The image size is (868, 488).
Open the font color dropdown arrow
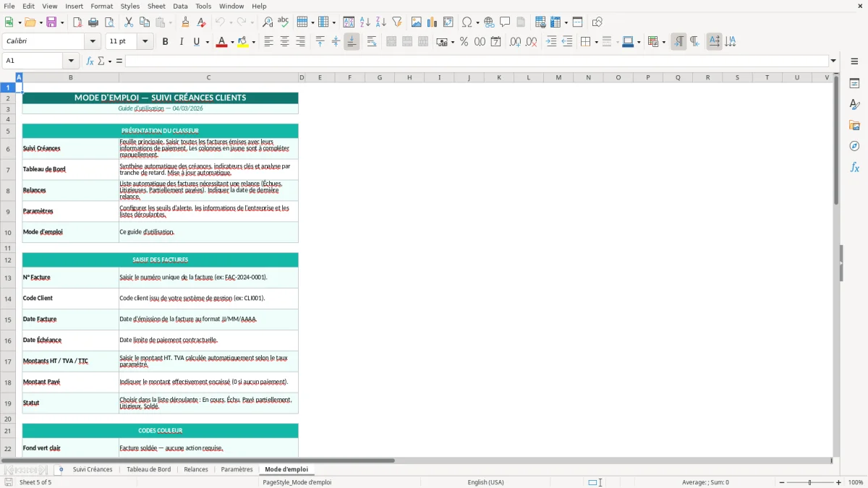[x=232, y=42]
